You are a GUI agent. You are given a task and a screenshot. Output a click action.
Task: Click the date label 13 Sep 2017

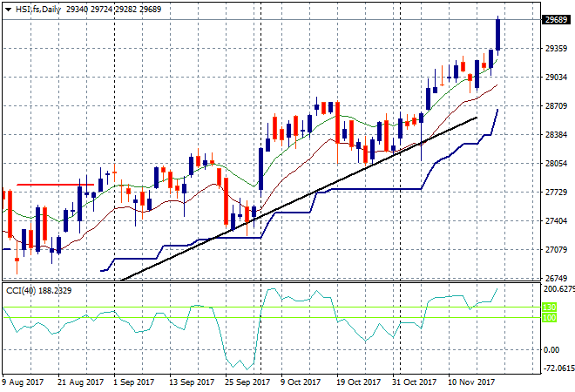(192, 382)
